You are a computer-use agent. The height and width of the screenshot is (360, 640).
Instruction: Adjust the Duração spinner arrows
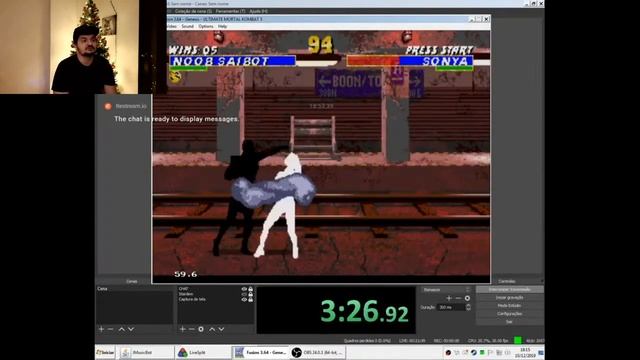468,307
